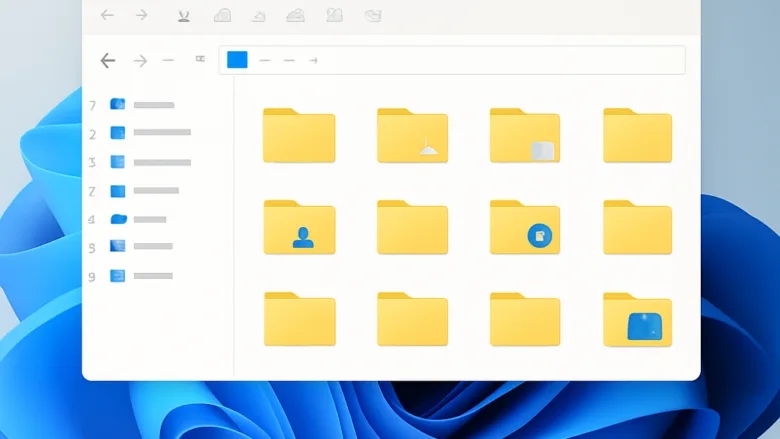
Task: Click the large dark back arrow beside address bar
Action: coord(107,61)
